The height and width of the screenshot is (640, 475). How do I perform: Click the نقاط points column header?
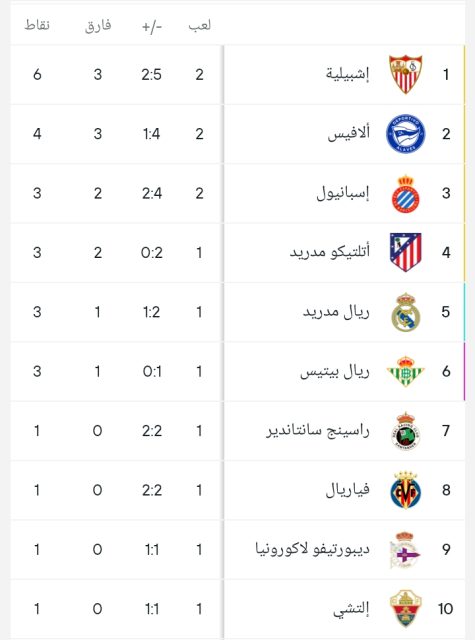[x=37, y=25]
